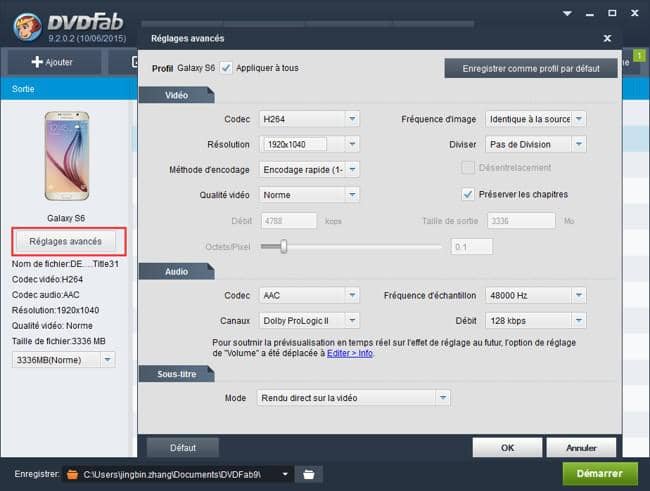Open the Résolution 1920x1040 dropdown
Screen dimensions: 650x491
pos(309,144)
